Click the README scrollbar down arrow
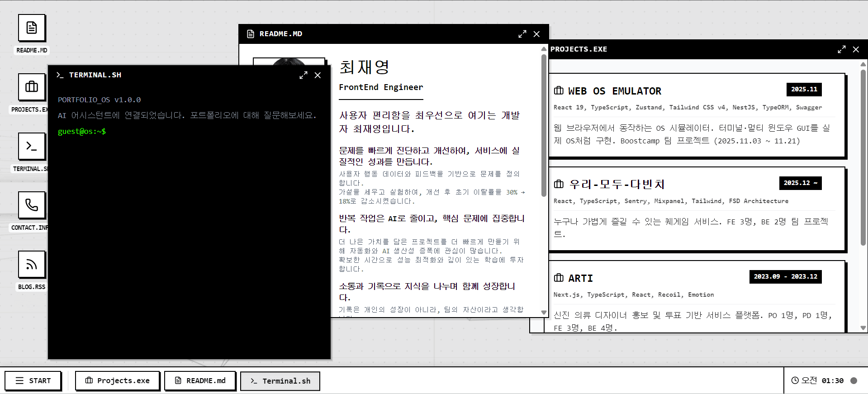The image size is (868, 394). (x=544, y=313)
